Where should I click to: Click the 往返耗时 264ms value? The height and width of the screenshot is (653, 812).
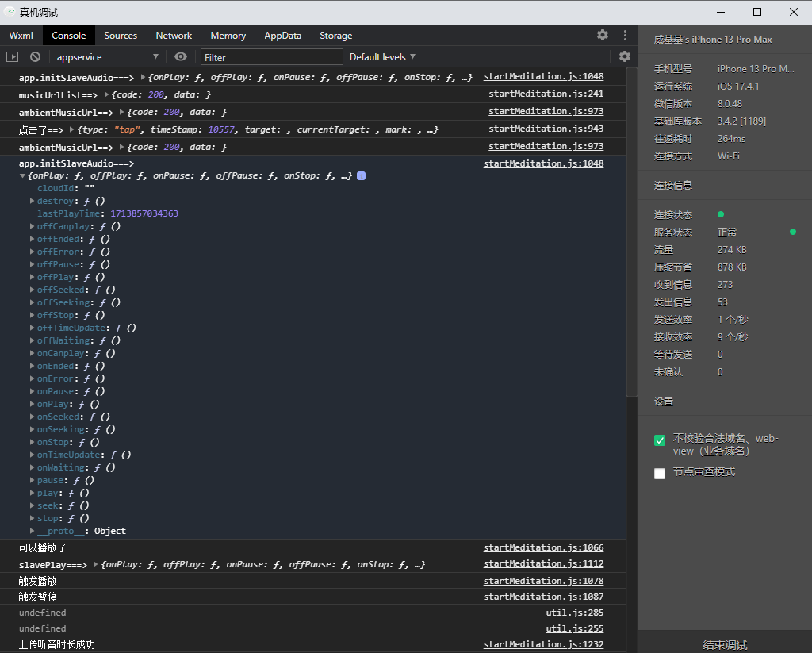coord(731,138)
